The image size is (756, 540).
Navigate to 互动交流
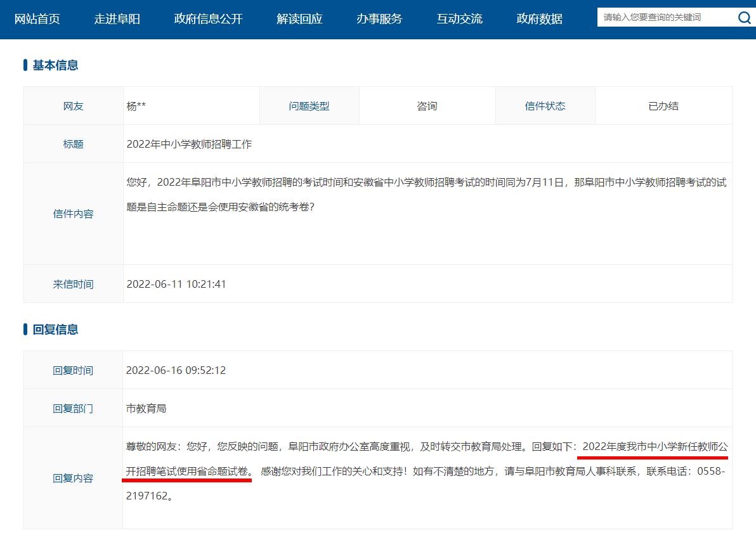[x=459, y=19]
